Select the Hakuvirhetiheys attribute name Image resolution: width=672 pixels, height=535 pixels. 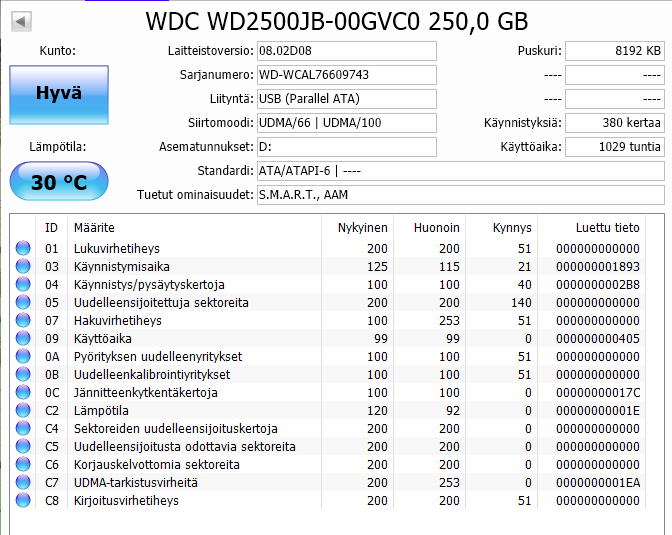tap(118, 321)
